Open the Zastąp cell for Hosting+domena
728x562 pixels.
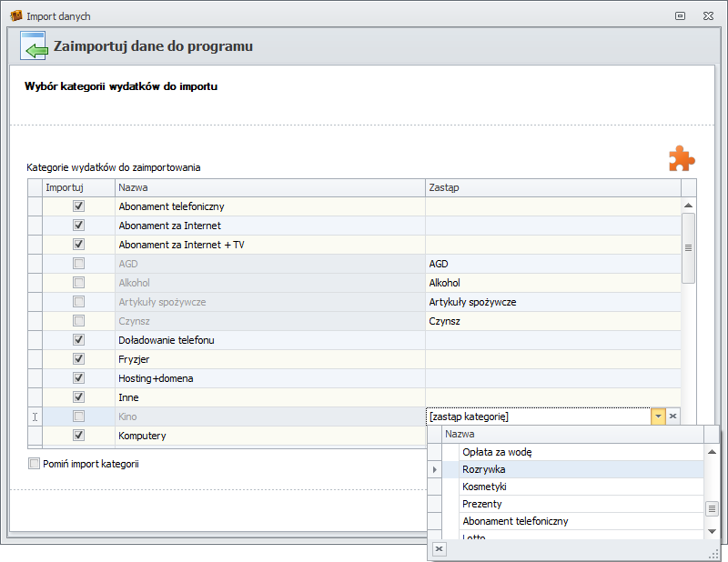point(552,378)
